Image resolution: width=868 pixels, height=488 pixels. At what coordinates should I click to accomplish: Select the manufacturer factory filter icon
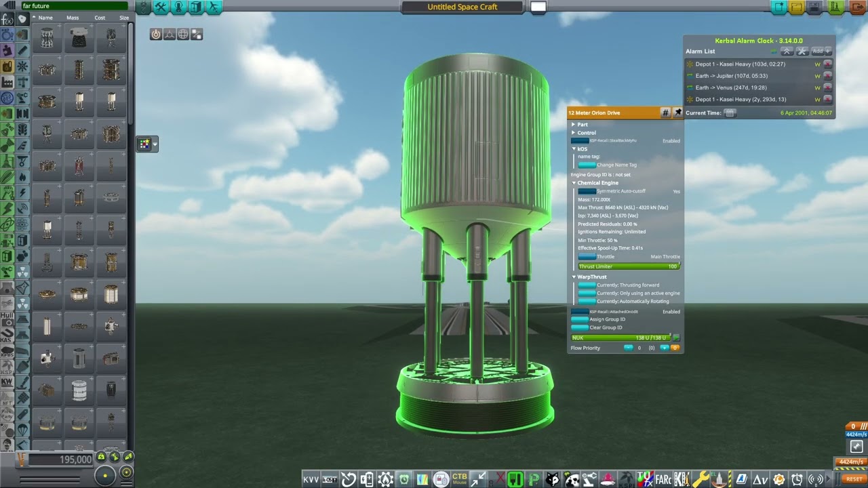point(7,82)
